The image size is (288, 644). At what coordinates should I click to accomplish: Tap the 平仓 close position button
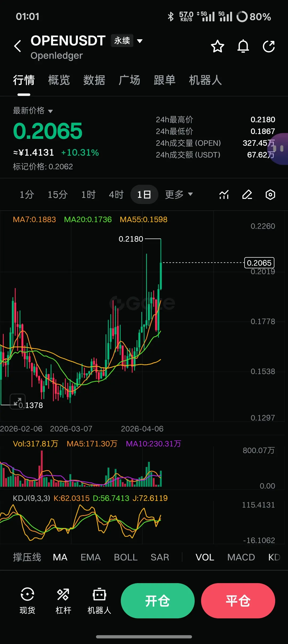238,601
